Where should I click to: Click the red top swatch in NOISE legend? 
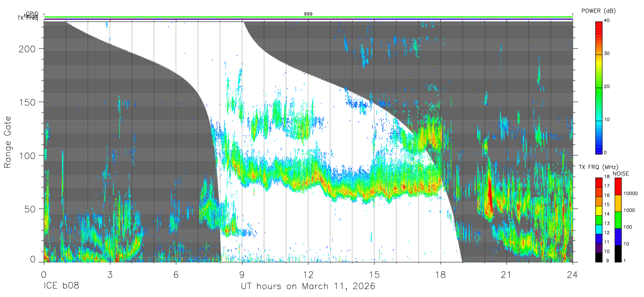point(618,186)
